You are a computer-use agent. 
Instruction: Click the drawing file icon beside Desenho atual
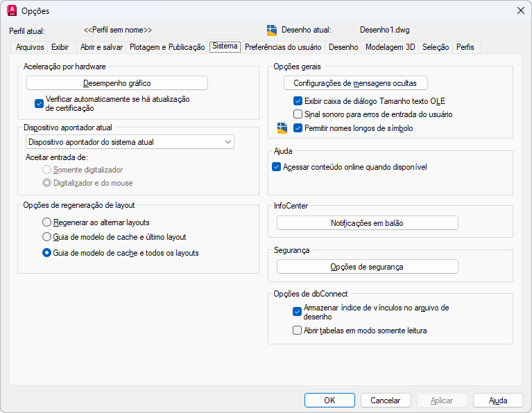click(x=272, y=30)
